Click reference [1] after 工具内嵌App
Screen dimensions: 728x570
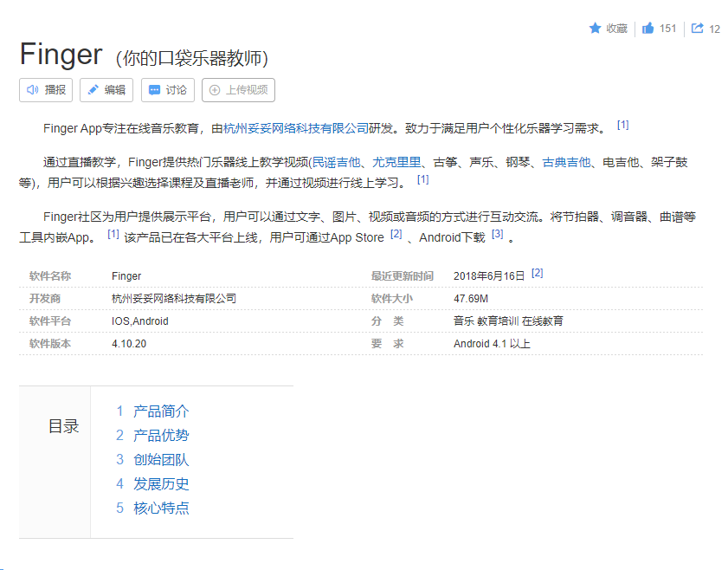(113, 234)
